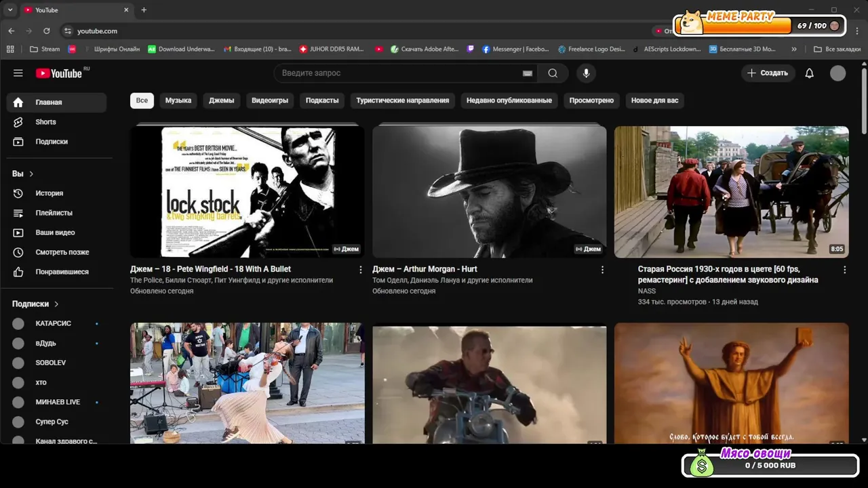Open Понравившиеся in the sidebar
This screenshot has height=488, width=868.
(x=56, y=272)
